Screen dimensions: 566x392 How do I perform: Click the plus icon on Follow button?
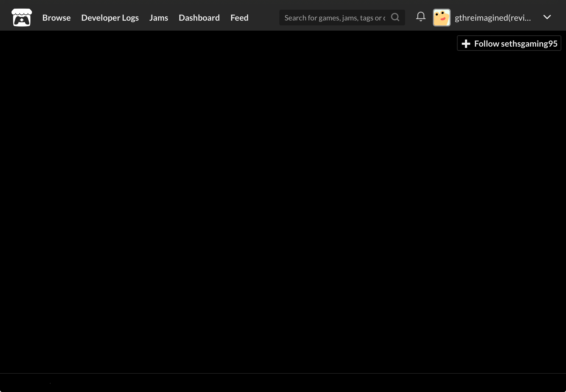(466, 43)
